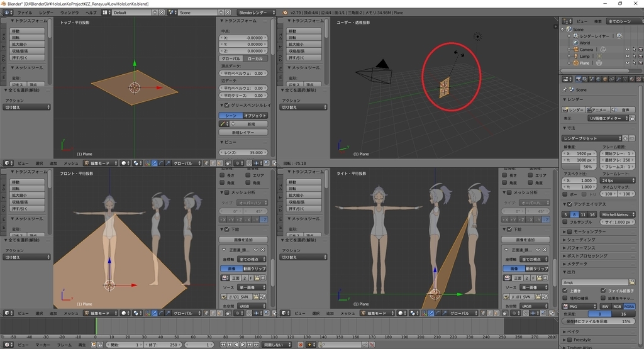Lock the render display interface icon
Viewport: 644px width, 349px height.
click(x=632, y=118)
